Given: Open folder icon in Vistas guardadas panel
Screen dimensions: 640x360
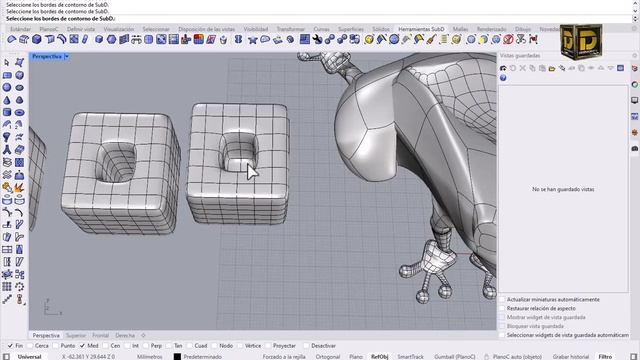Looking at the screenshot, I should point(552,68).
